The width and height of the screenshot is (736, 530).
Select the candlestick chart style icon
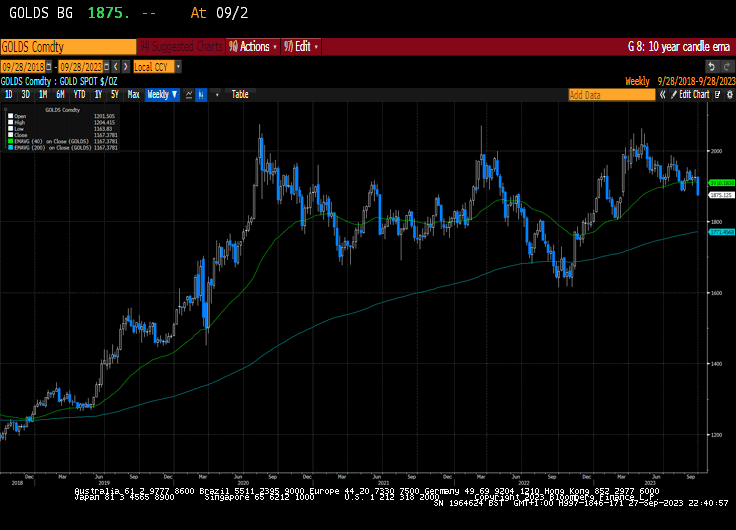coord(201,95)
